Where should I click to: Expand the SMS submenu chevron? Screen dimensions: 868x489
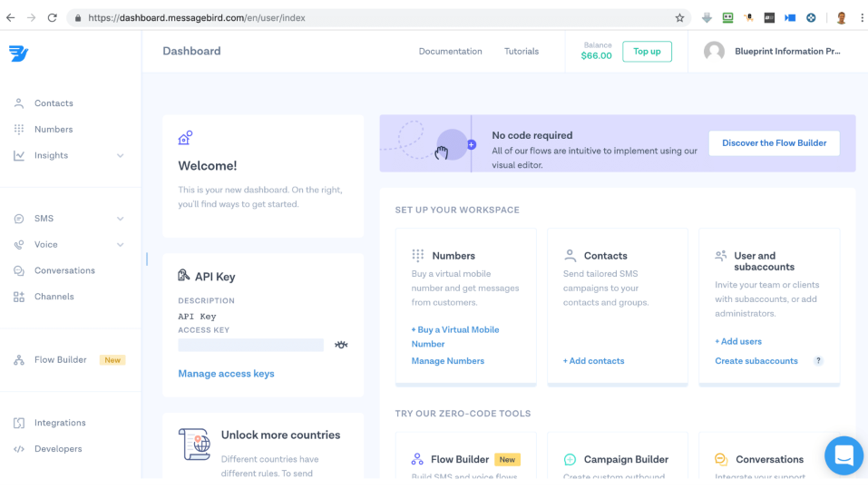pos(120,219)
